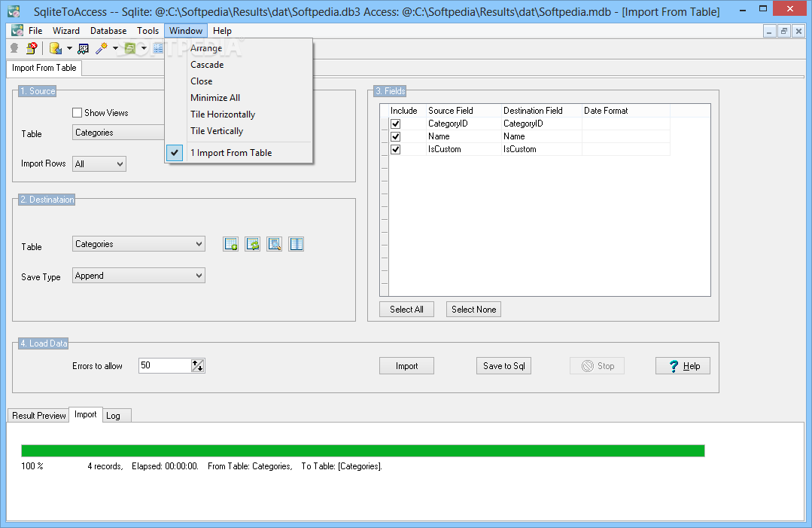Open the Save Type Append dropdown
The width and height of the screenshot is (812, 528).
pos(138,276)
